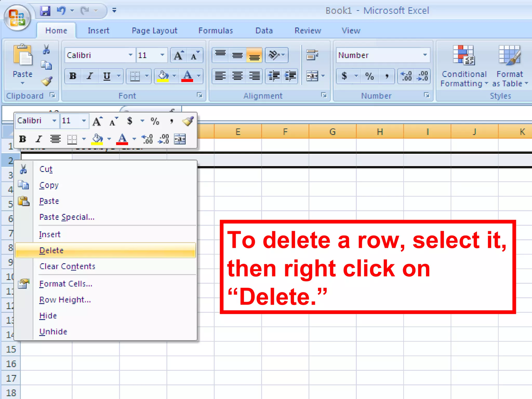Open the Formulas tab
The height and width of the screenshot is (399, 532).
[216, 31]
